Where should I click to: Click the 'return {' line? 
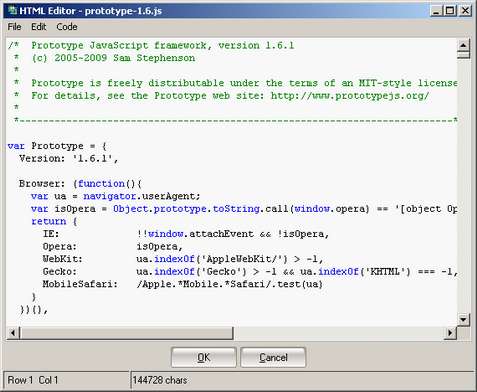click(x=54, y=221)
